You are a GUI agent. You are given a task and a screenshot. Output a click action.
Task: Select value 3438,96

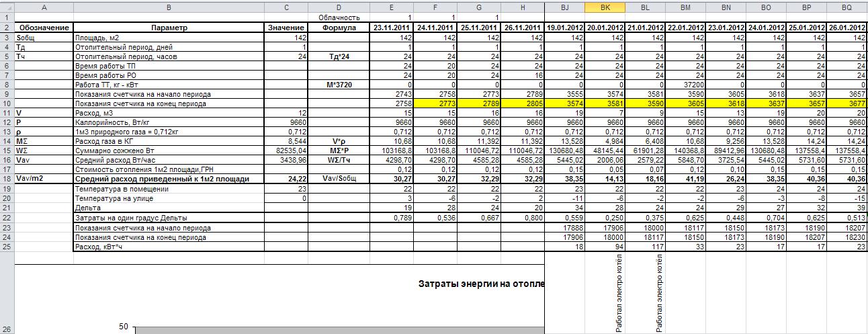287,161
